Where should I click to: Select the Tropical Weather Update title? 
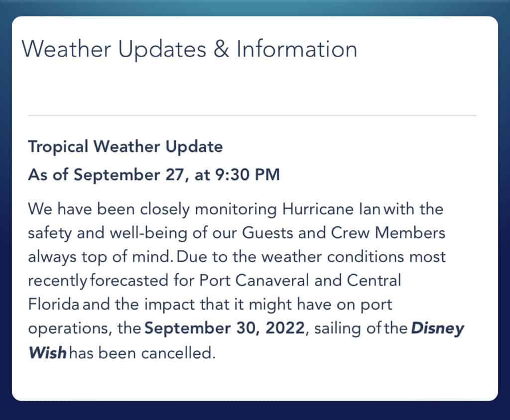(x=125, y=147)
